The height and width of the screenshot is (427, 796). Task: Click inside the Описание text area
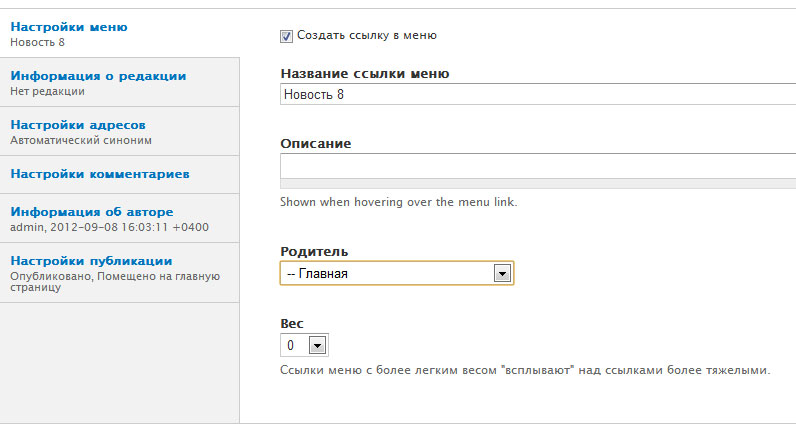[x=538, y=166]
